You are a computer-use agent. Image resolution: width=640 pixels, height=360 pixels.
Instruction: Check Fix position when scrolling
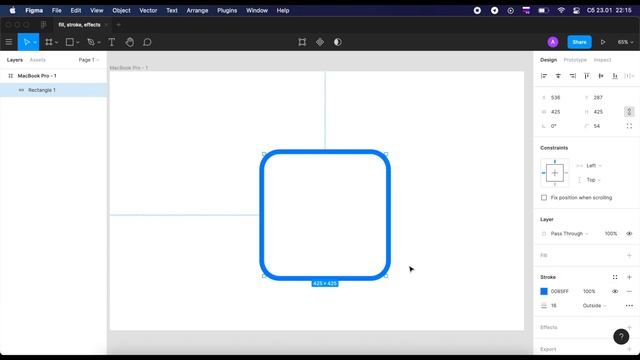pyautogui.click(x=544, y=198)
